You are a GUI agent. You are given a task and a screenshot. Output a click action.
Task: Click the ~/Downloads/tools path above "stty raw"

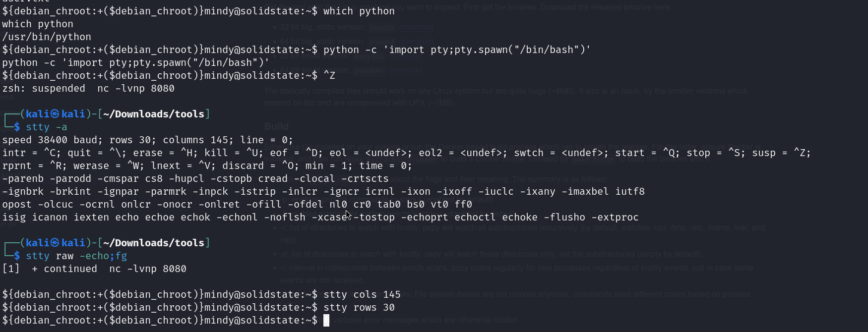click(154, 243)
